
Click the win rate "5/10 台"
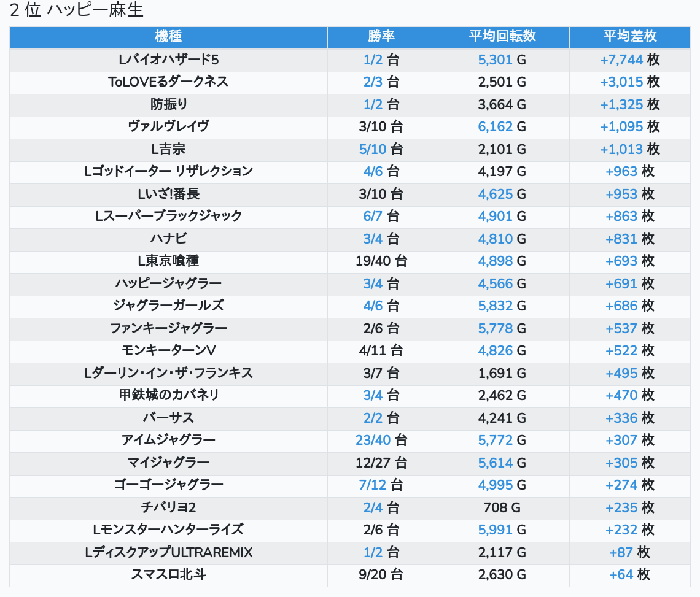click(381, 149)
